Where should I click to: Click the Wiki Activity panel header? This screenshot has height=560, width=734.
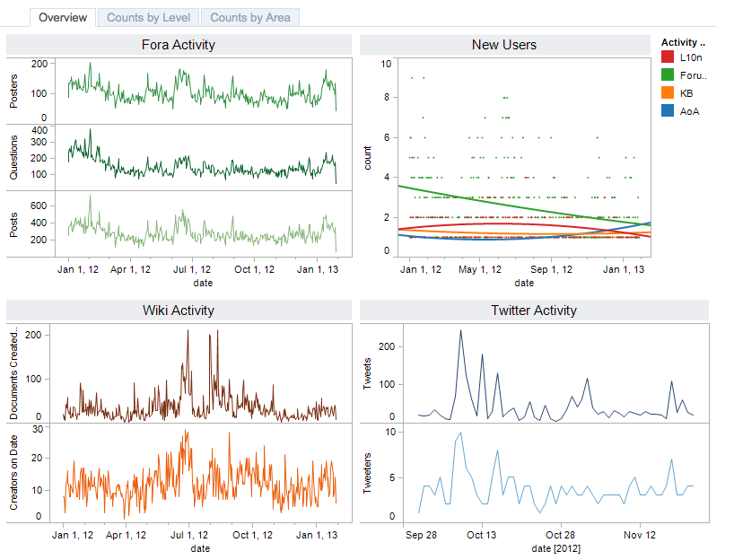[x=179, y=311]
